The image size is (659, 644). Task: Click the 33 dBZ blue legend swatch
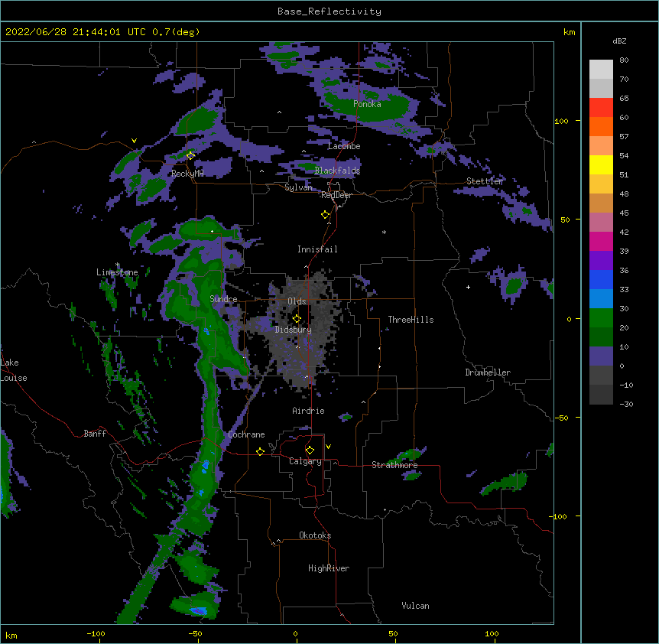pos(601,298)
